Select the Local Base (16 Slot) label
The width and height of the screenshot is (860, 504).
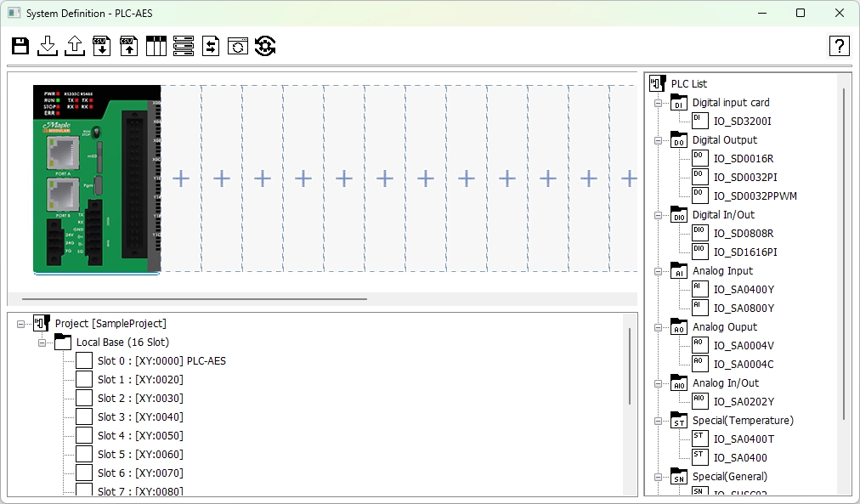point(122,343)
